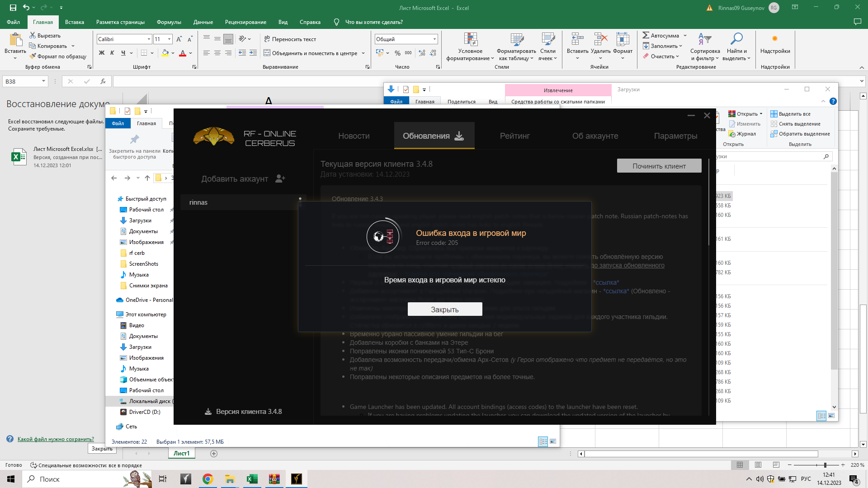Open Calibri font name dropdown
The width and height of the screenshot is (868, 488).
pyautogui.click(x=149, y=39)
